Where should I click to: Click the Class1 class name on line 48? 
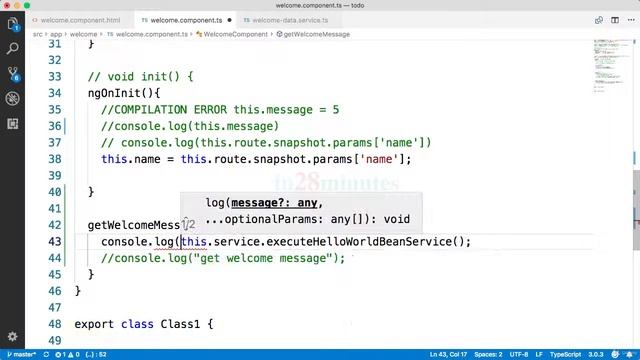click(x=180, y=324)
